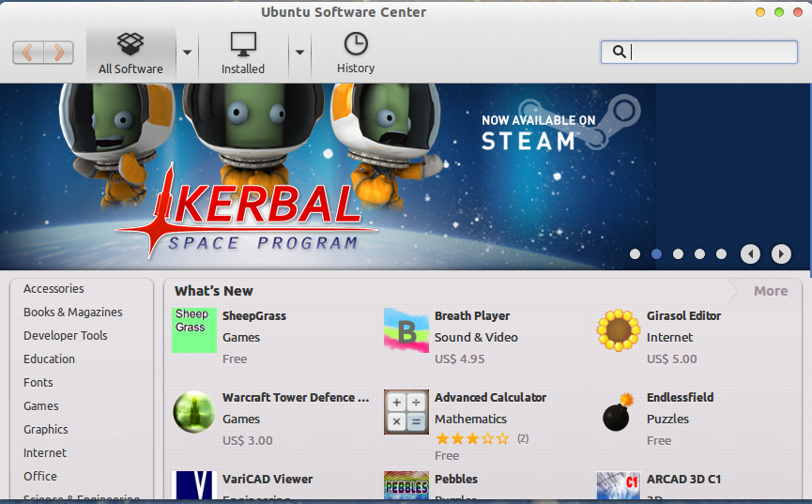
Task: Expand the Installed dropdown arrow
Action: (299, 53)
